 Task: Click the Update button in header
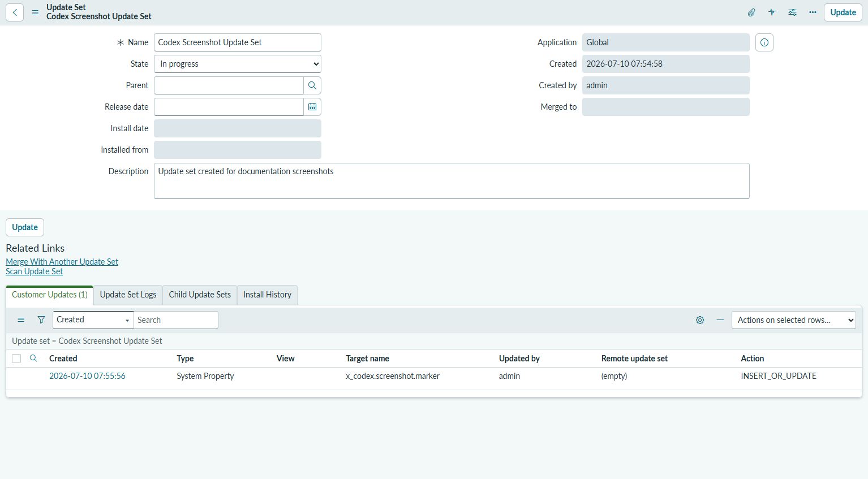843,12
